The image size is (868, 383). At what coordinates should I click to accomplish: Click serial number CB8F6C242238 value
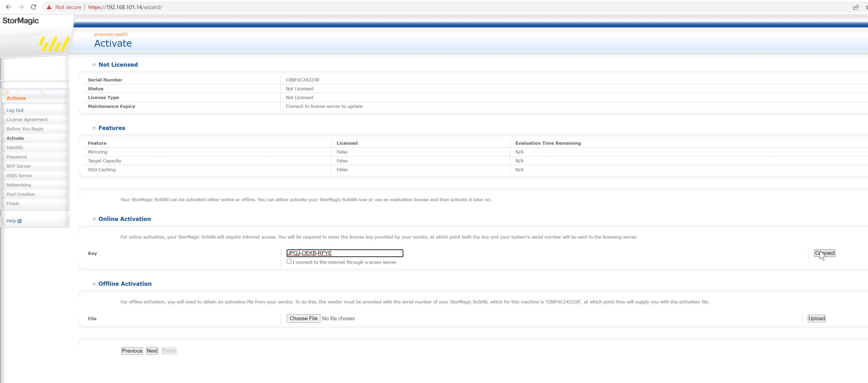(302, 80)
